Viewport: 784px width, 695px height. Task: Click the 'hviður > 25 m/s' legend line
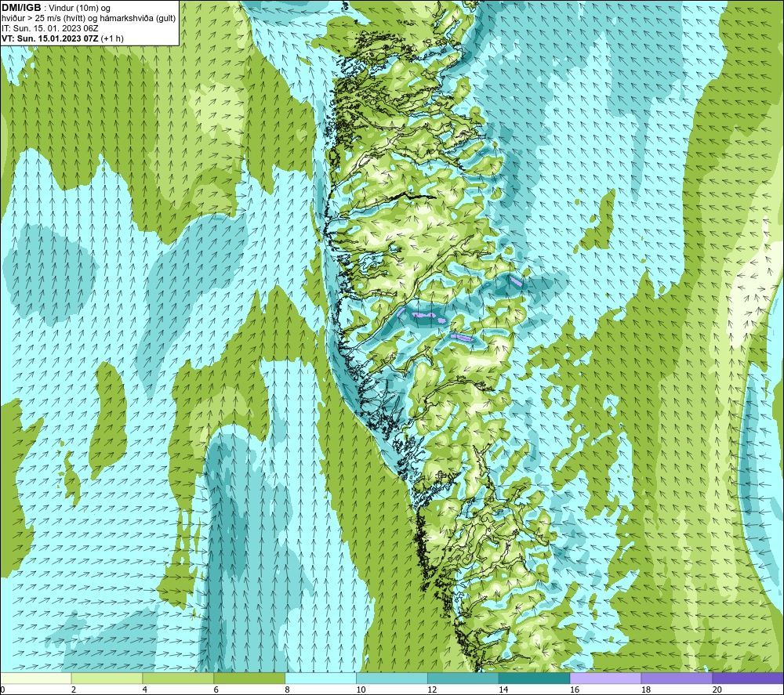(89, 19)
